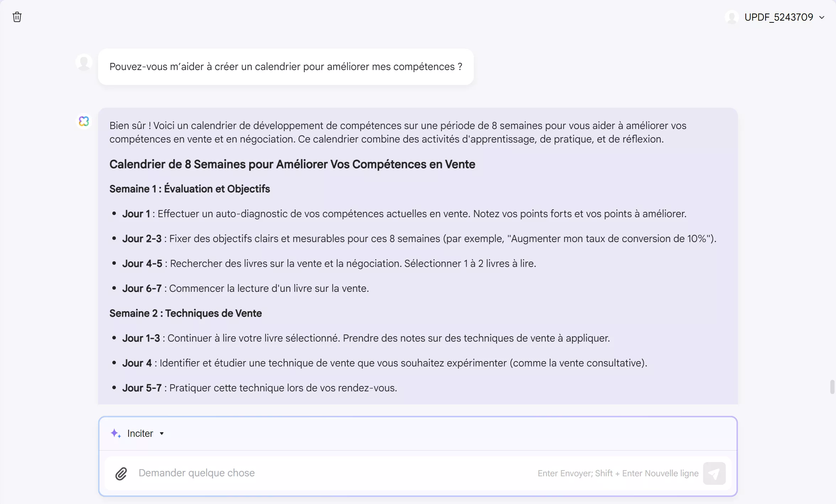This screenshot has height=504, width=836.
Task: Click the sparkle icon beside Inciter
Action: click(116, 433)
